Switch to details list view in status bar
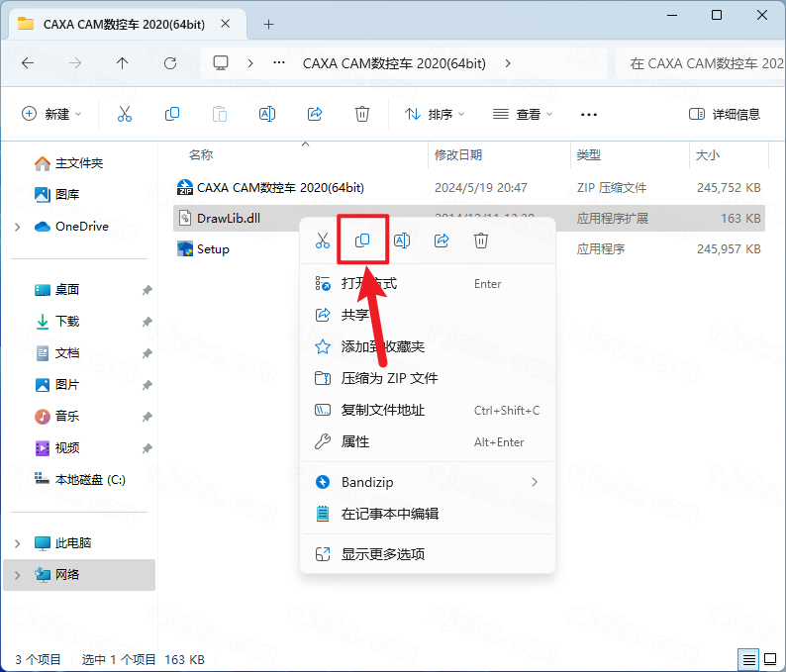 748,659
